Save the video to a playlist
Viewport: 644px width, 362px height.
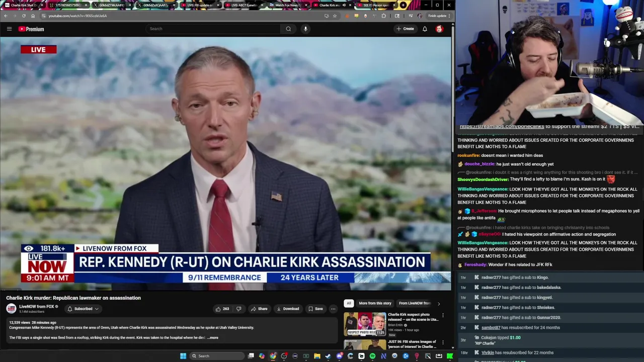click(x=315, y=309)
